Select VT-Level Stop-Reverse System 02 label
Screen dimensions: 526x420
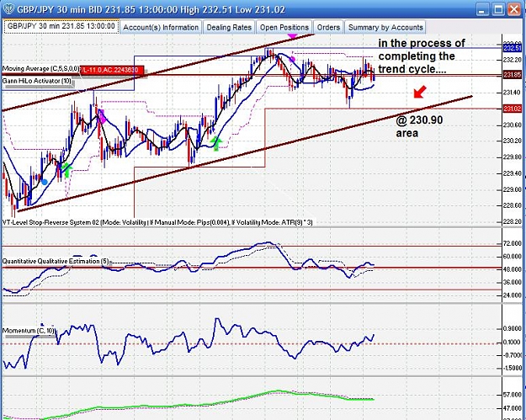coord(157,222)
